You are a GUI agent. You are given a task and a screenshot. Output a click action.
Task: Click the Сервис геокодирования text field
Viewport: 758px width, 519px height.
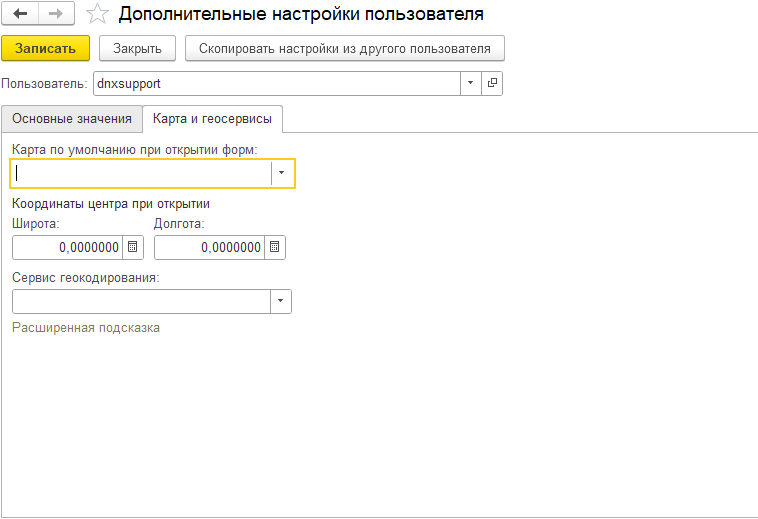coord(140,301)
